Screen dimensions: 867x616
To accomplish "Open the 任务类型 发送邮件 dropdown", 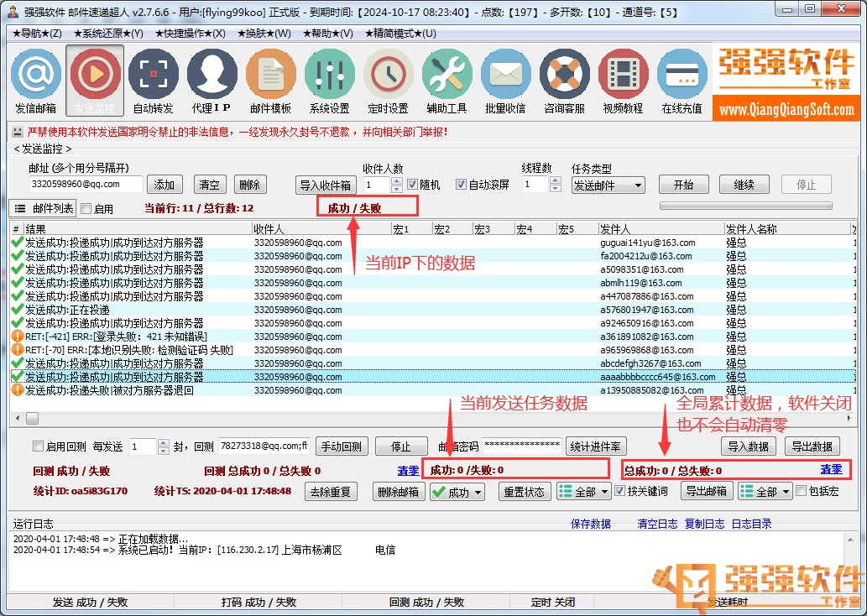I will coord(608,185).
